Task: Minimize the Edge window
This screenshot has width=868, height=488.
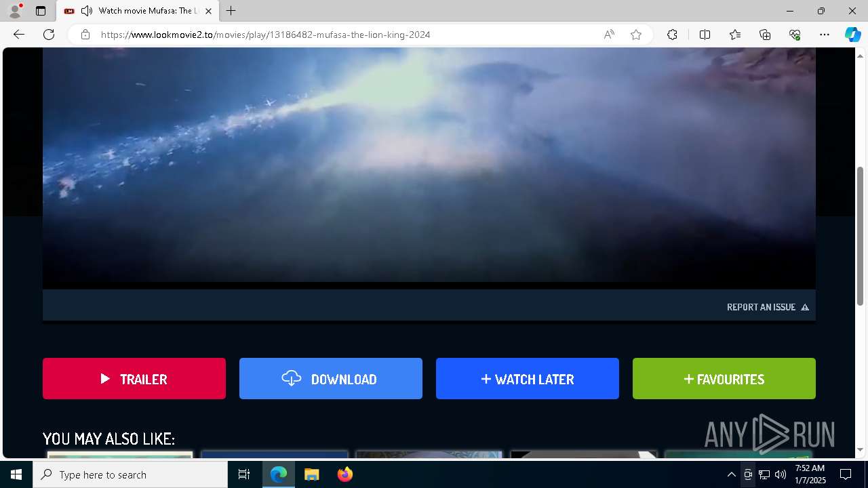Action: (790, 11)
